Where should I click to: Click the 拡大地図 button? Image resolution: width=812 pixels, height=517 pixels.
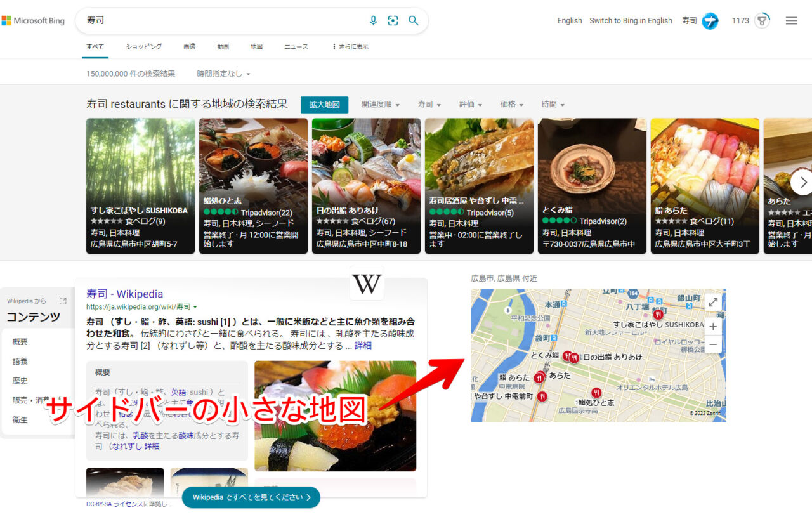(x=324, y=105)
